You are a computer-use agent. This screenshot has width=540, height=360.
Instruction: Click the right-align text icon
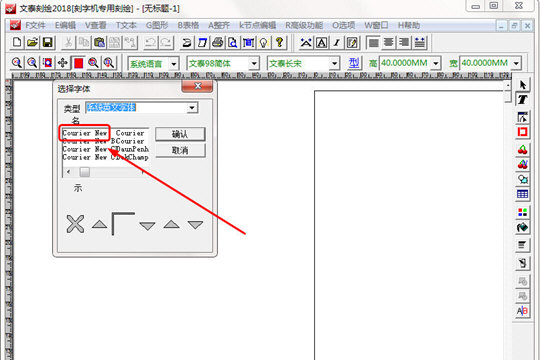404,42
